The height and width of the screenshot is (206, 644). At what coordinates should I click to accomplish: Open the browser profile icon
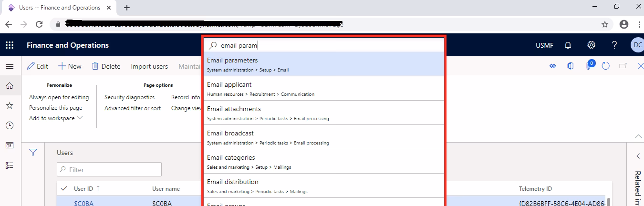coord(624,24)
